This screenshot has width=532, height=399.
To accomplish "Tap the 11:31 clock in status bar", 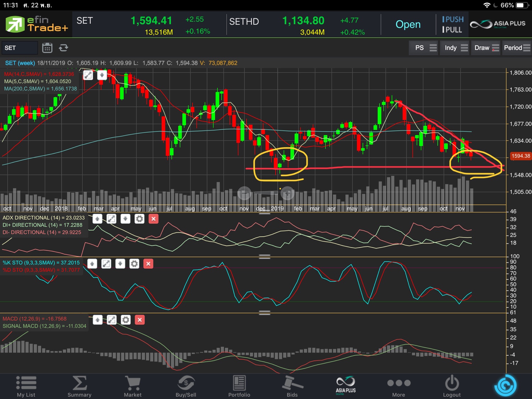I will click(11, 5).
